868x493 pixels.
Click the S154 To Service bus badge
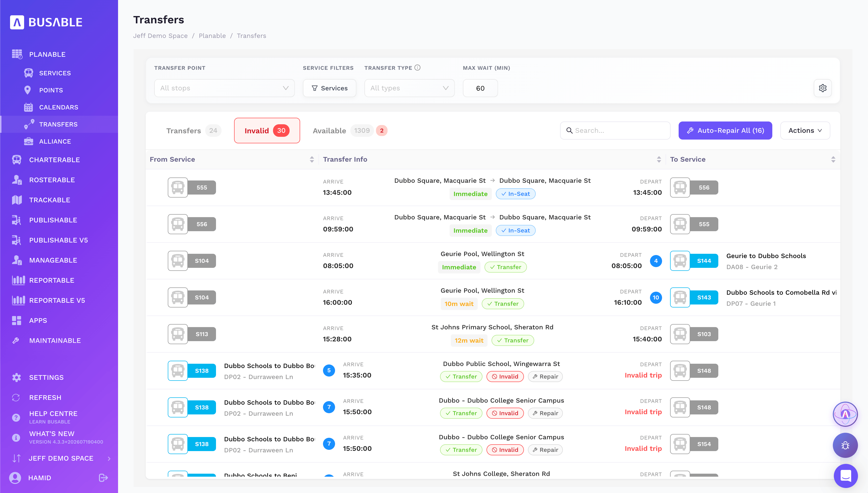[694, 444]
